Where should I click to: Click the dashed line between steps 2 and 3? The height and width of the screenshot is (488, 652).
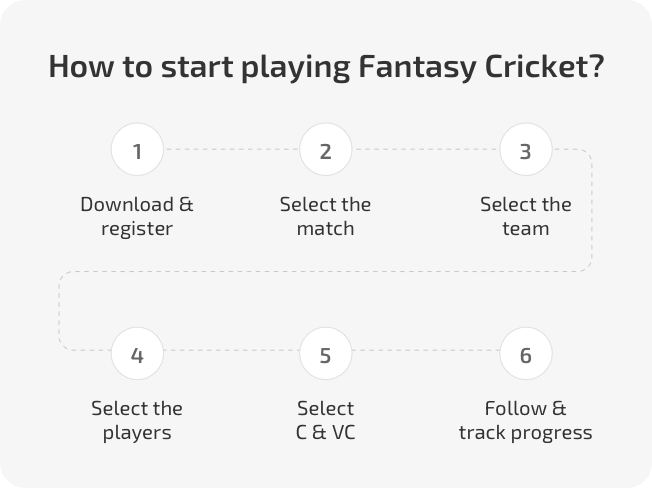click(426, 149)
